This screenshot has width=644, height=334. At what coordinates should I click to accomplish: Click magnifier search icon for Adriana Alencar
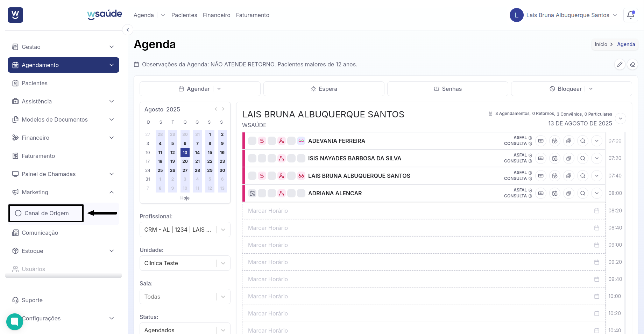[583, 193]
